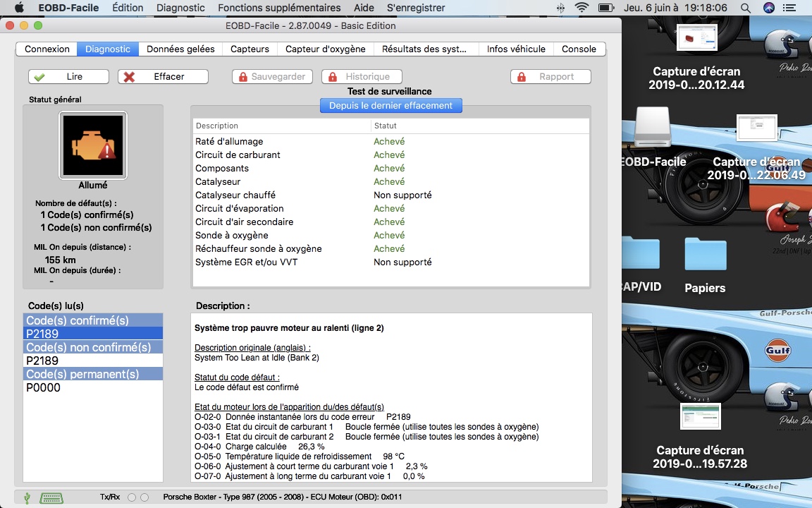Select permanent code P0000
This screenshot has width=812, height=508.
click(x=93, y=388)
